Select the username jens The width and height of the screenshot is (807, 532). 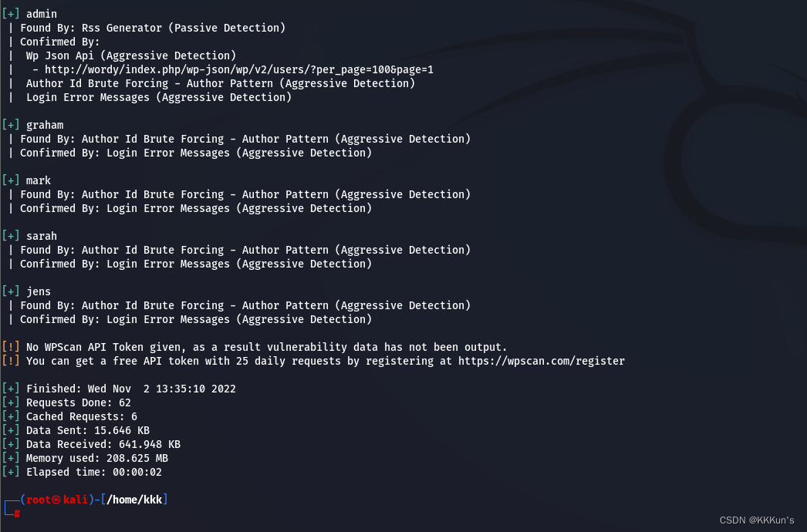coord(39,291)
